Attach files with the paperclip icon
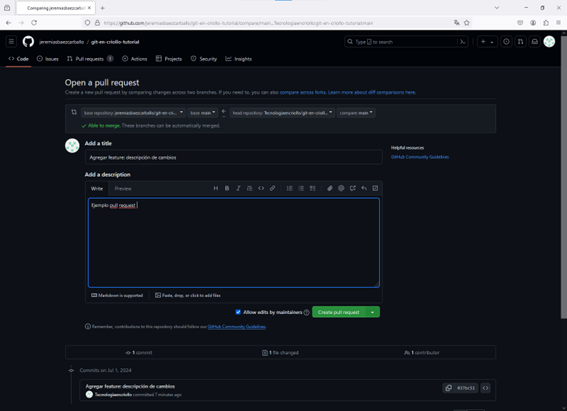This screenshot has width=567, height=411. pos(329,188)
